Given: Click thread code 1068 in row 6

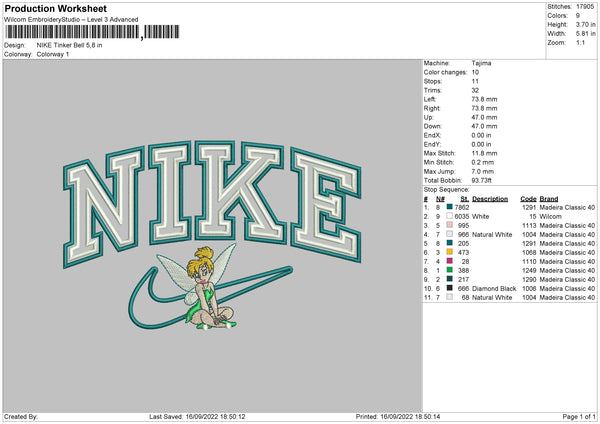Looking at the screenshot, I should click(x=529, y=253).
